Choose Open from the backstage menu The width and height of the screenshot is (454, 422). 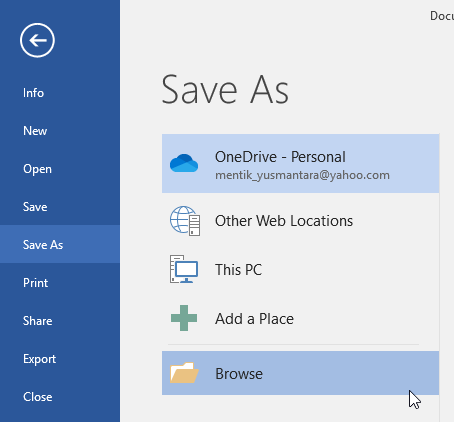tap(60, 169)
